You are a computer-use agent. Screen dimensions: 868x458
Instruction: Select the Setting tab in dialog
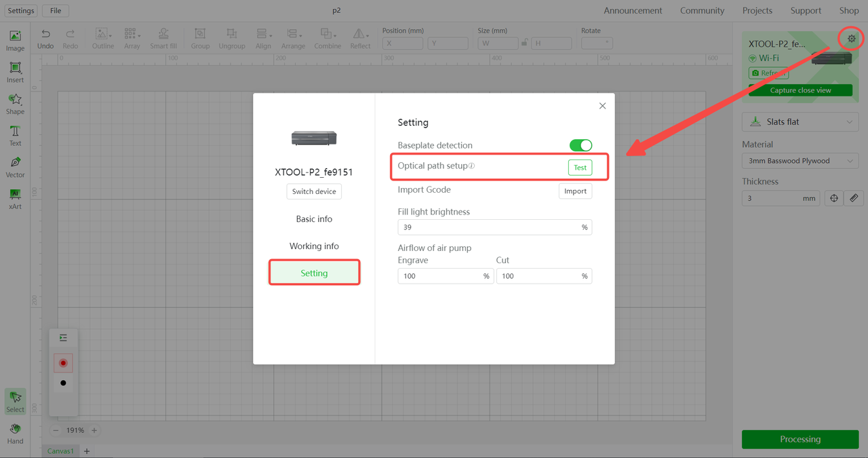click(x=314, y=273)
